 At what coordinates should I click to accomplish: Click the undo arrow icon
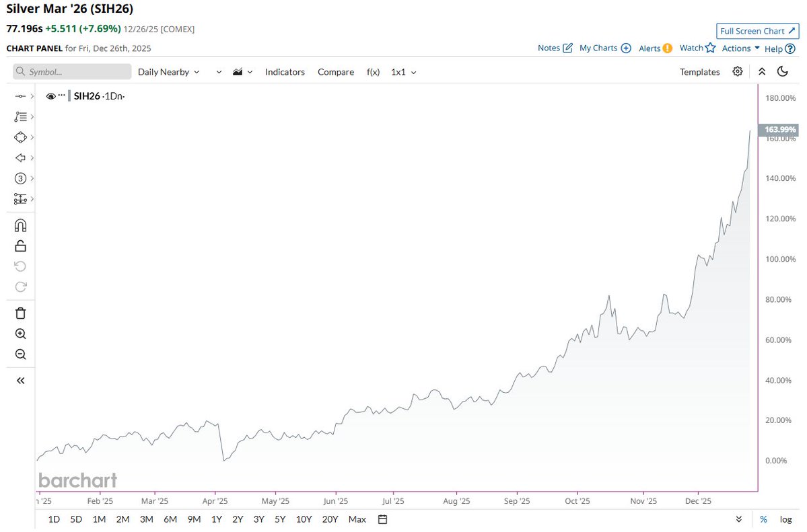coord(20,266)
